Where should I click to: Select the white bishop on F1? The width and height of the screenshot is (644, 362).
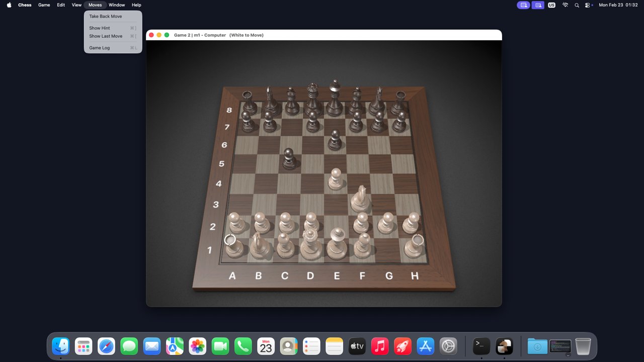(362, 246)
